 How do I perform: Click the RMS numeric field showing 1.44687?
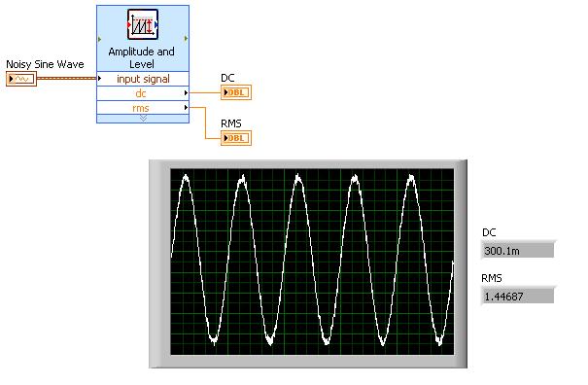(x=517, y=297)
